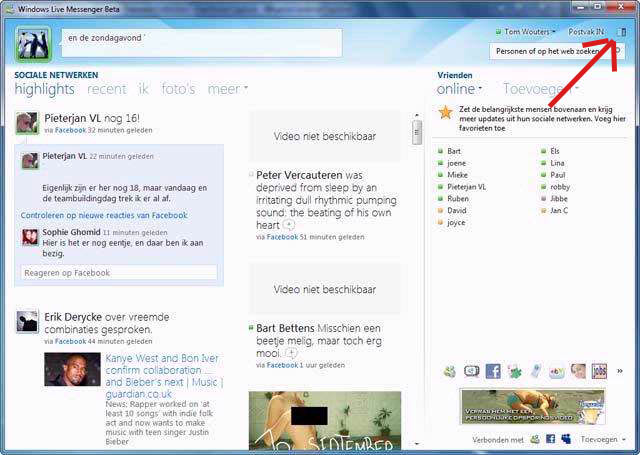
Task: Open Facebook link under Pieterjan VL post
Action: [x=70, y=130]
